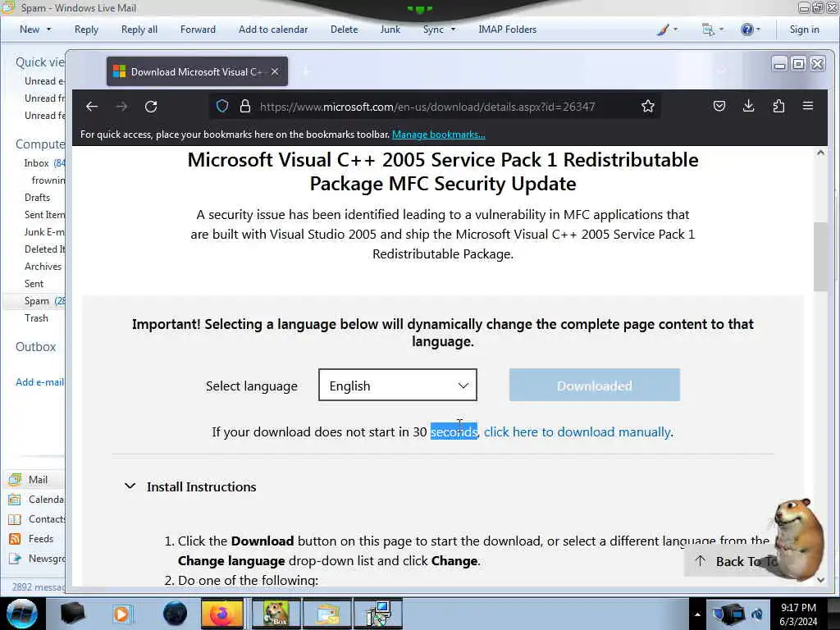Open the Manage bookmarks link
Screen dimensions: 840x630
(x=438, y=135)
